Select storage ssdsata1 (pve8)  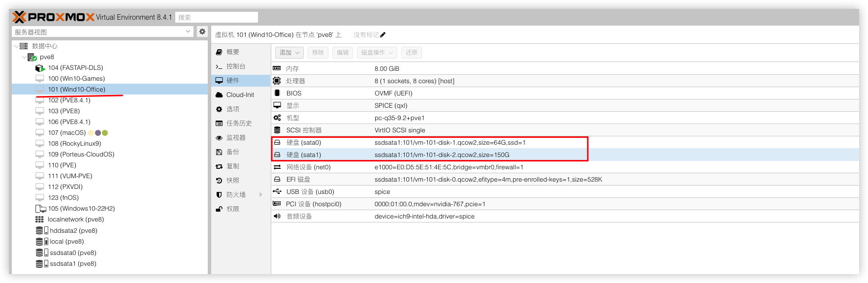[x=73, y=264]
